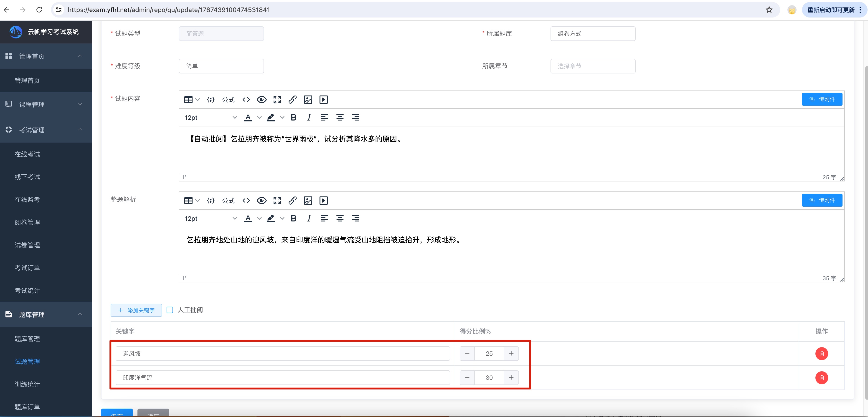Viewport: 868px width, 417px height.
Task: Open font size 12pt dropdown in 整题解析 editor
Action: 211,219
